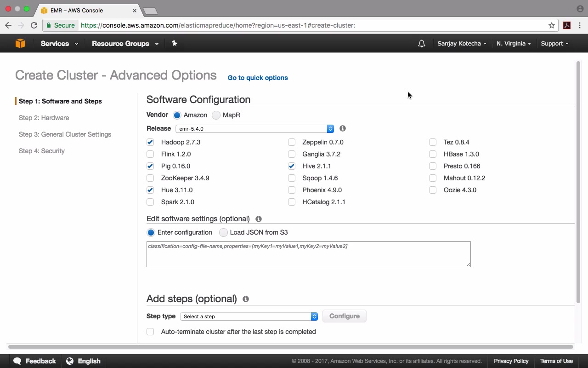Open the Feedback button in the footer
Screen dimensions: 588x368
[x=35, y=361]
